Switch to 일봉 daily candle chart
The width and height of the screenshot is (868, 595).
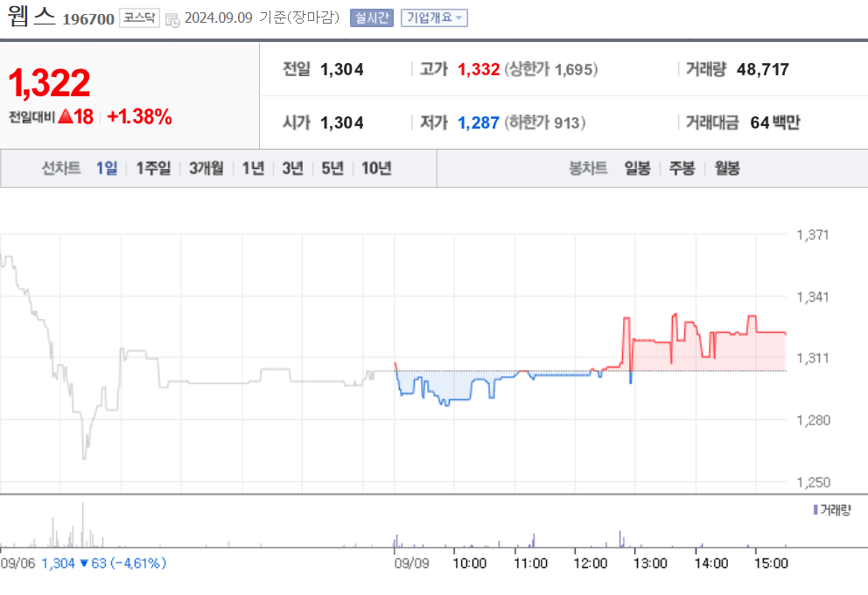[637, 168]
